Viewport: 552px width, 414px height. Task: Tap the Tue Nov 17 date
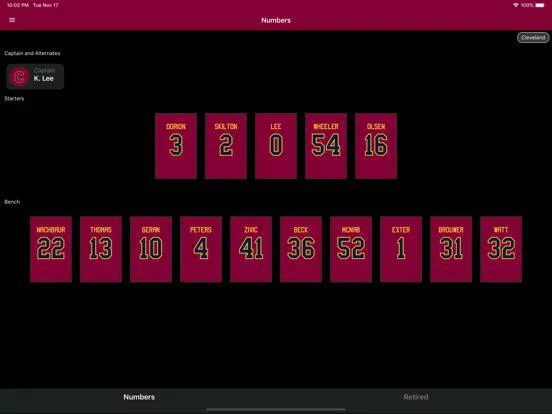(x=46, y=5)
